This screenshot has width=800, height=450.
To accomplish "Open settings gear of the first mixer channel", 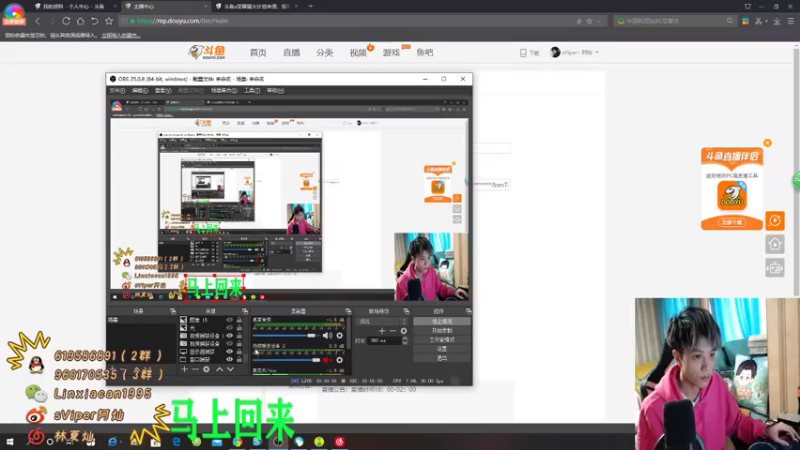I will (340, 336).
